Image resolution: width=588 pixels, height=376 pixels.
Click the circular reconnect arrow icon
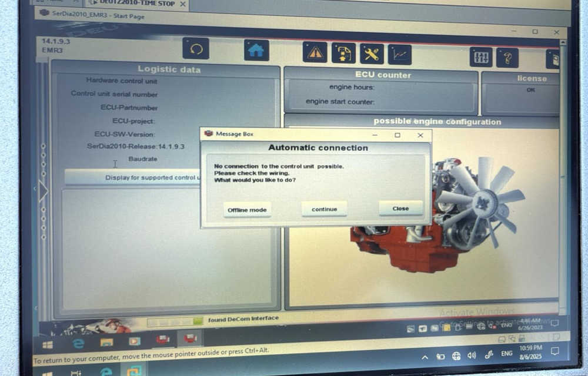(196, 49)
